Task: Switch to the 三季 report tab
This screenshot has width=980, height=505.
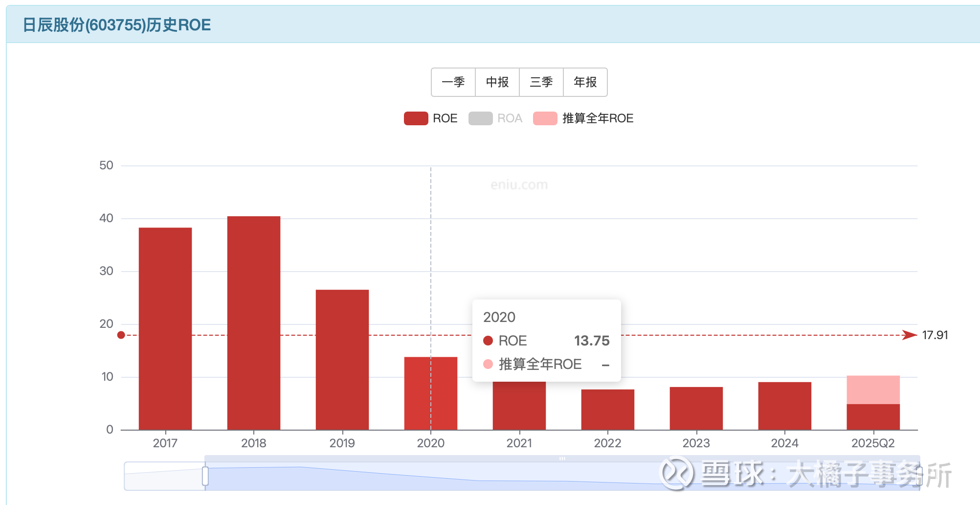Action: click(x=541, y=82)
